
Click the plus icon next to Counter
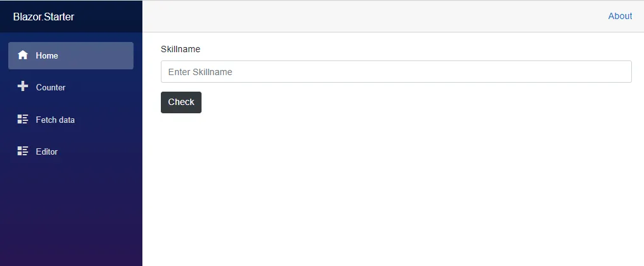point(23,87)
